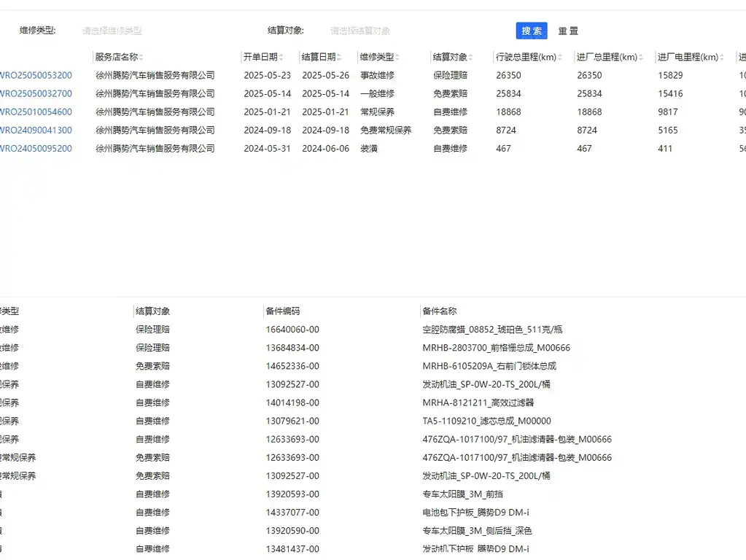Screen dimensions: 746x560
Task: Sort by 进厂总里程(km) column sort icon
Action: pos(641,57)
